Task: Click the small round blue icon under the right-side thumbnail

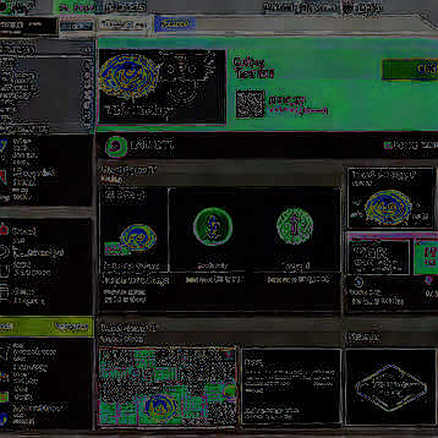Action: pos(358,282)
